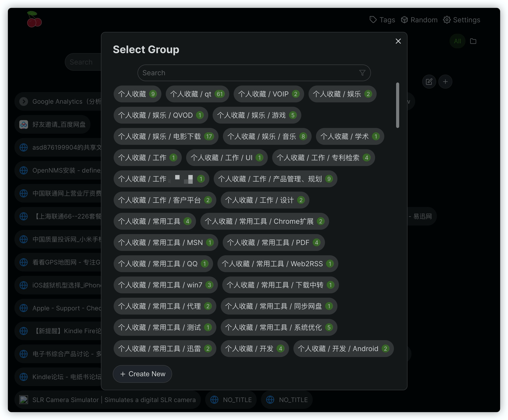Open Settings gear icon
The height and width of the screenshot is (420, 508).
446,19
